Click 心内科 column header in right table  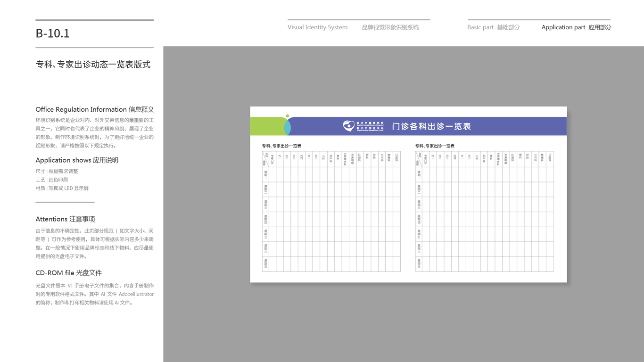click(535, 158)
